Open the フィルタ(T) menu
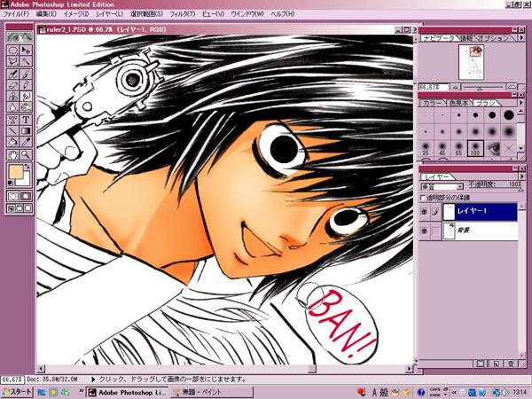Image resolution: width=532 pixels, height=399 pixels. point(183,14)
